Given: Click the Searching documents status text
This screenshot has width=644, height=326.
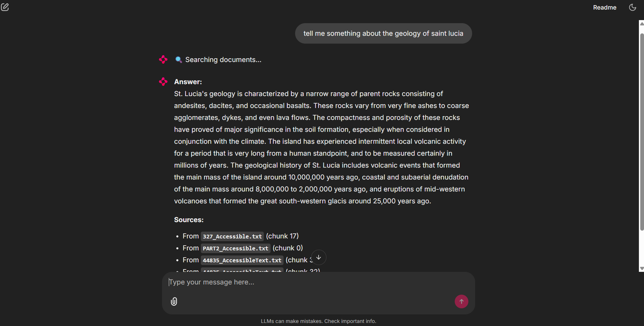Looking at the screenshot, I should 223,60.
